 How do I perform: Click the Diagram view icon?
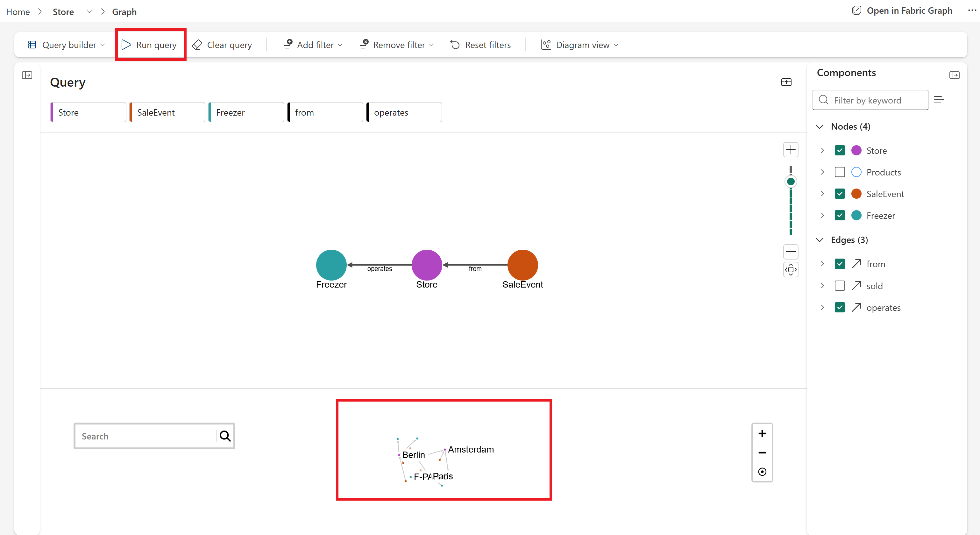pos(545,45)
